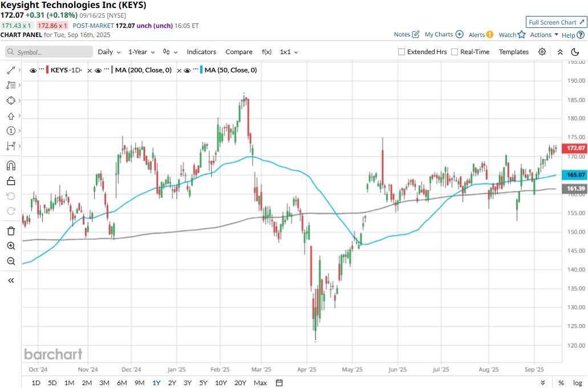Select the trend line drawing tool

tap(11, 70)
